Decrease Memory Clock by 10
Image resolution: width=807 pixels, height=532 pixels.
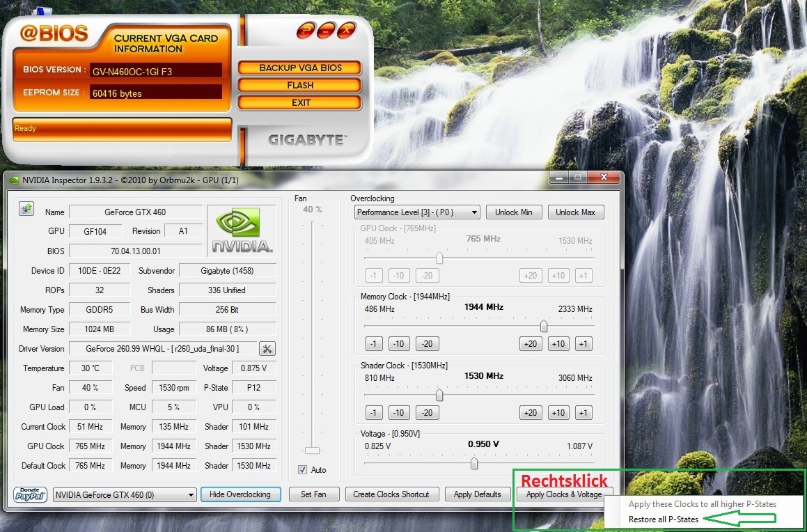point(399,344)
